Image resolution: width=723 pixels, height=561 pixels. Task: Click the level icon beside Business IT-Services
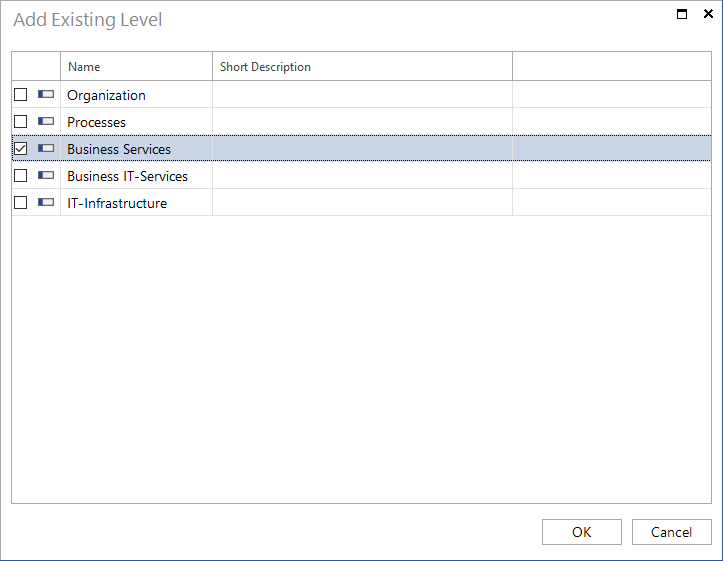(46, 176)
